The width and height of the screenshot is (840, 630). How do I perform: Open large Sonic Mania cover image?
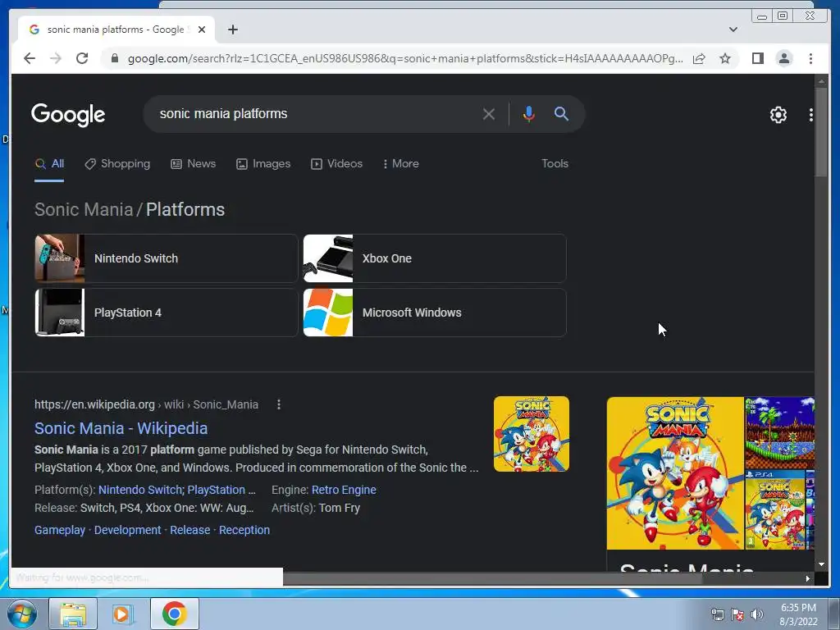point(675,473)
